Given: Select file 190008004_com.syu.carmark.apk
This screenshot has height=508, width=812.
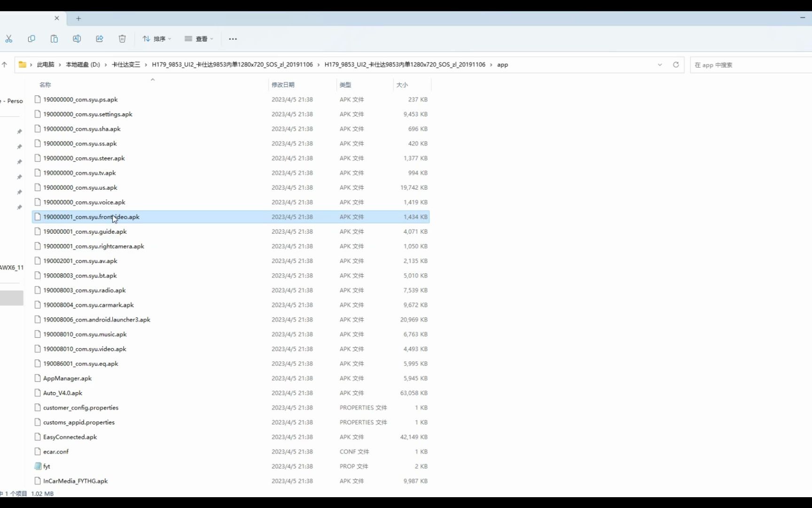Looking at the screenshot, I should pyautogui.click(x=231, y=305).
